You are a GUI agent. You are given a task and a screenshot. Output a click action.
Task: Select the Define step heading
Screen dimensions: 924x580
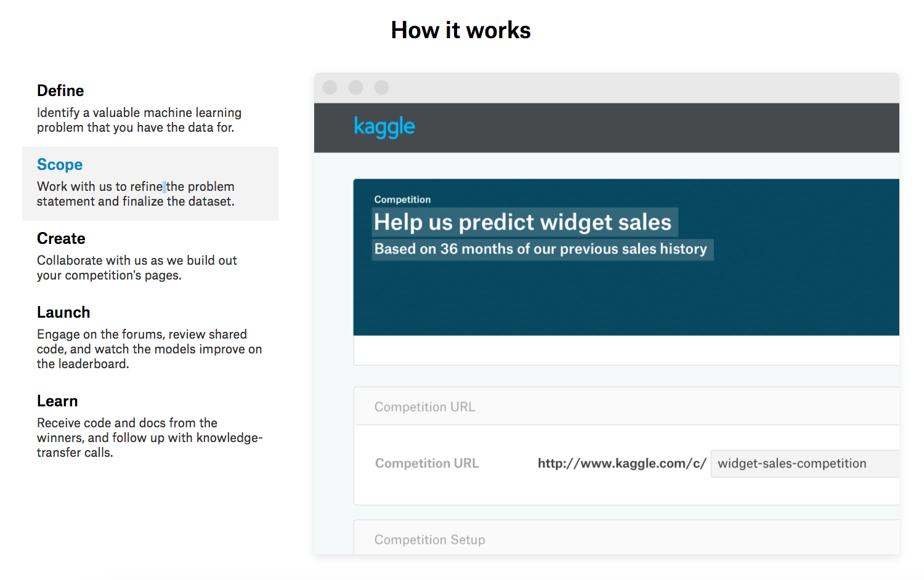tap(60, 91)
